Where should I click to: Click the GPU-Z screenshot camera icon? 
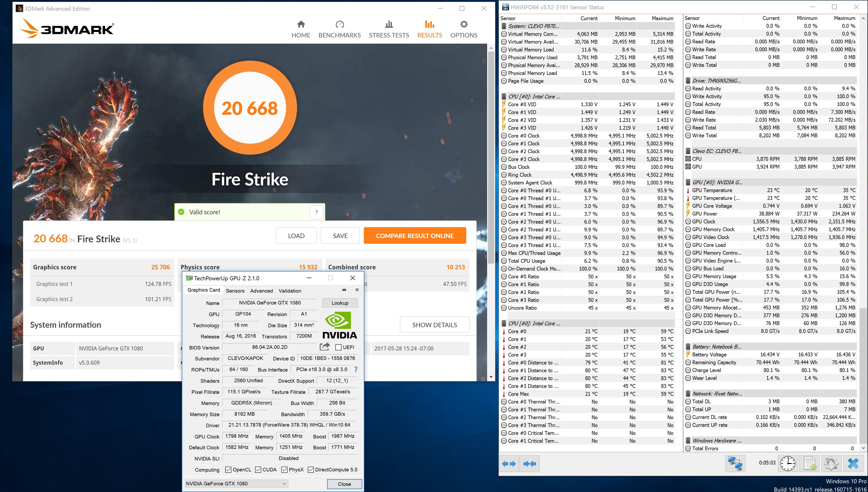pyautogui.click(x=344, y=290)
